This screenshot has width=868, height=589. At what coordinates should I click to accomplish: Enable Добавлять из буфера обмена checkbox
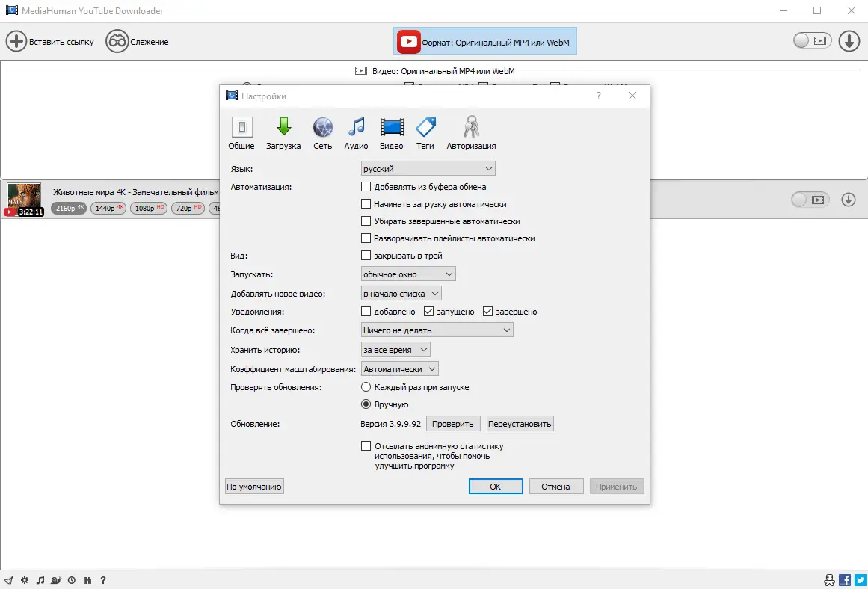pyautogui.click(x=366, y=187)
